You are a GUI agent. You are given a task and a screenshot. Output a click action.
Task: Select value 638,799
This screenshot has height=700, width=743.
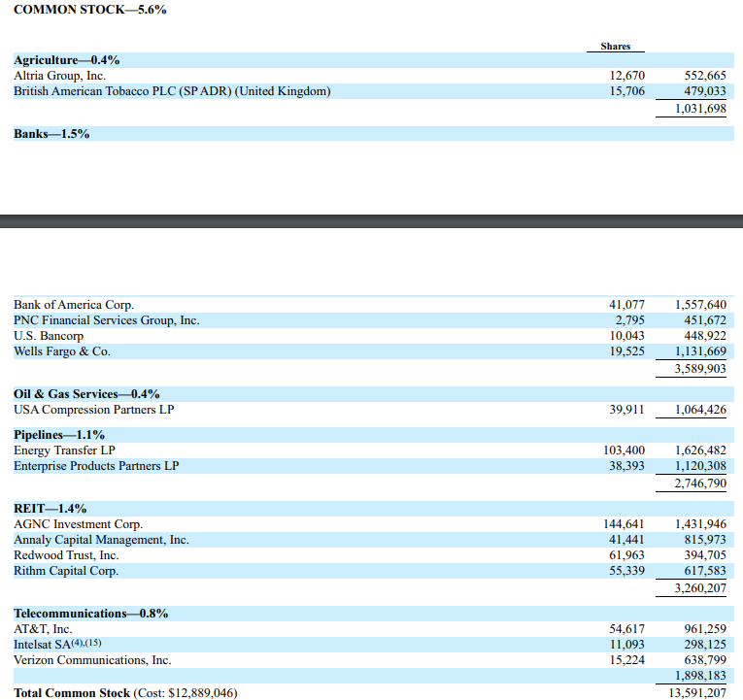point(704,661)
